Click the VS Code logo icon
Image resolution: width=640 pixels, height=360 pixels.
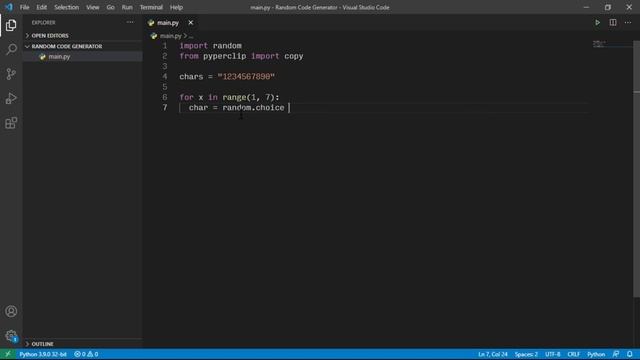click(x=9, y=7)
